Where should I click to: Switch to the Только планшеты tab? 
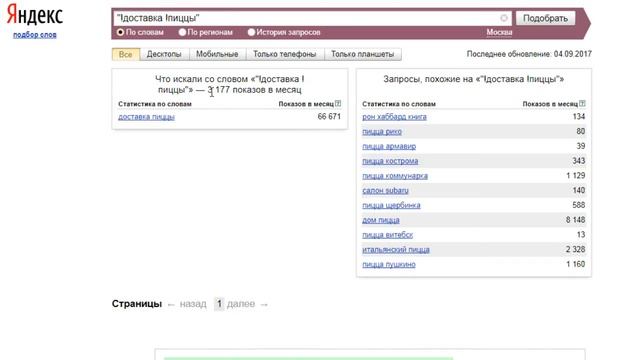tap(362, 54)
